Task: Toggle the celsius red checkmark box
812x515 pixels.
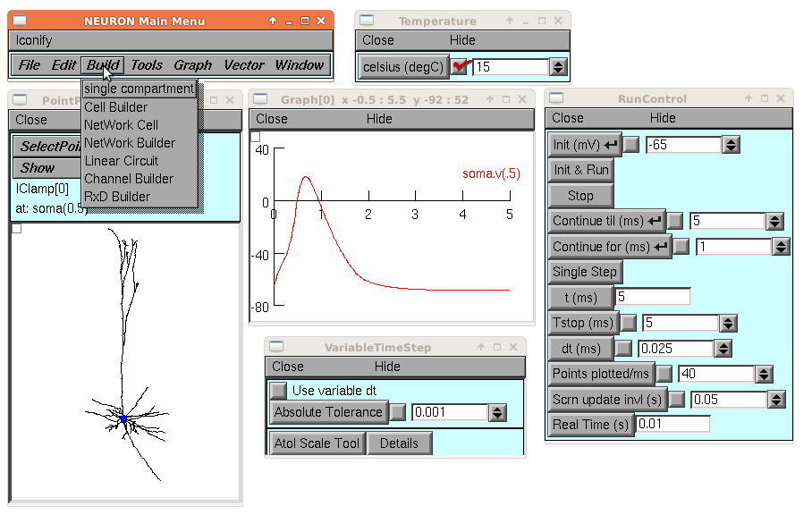Action: 459,67
